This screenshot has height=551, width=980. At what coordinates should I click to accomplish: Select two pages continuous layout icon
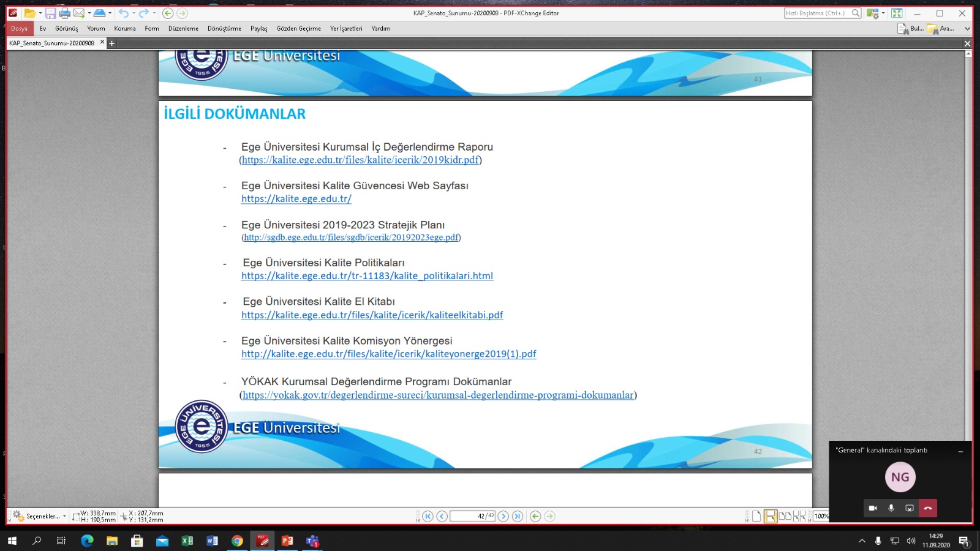[x=799, y=516]
